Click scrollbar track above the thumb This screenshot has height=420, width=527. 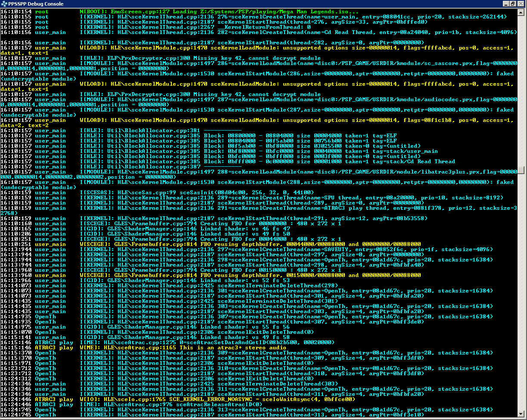[x=522, y=86]
